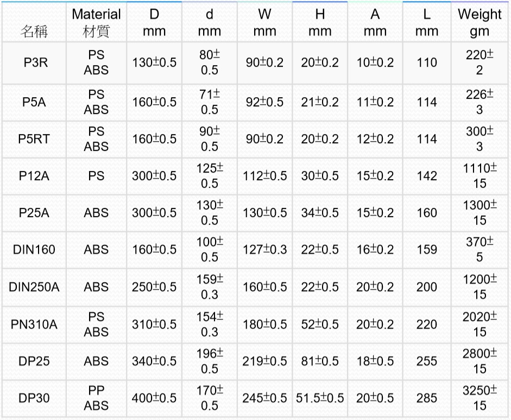The image size is (511, 420).
Task: Select the 400±0.5 D value cell
Action: click(x=154, y=398)
